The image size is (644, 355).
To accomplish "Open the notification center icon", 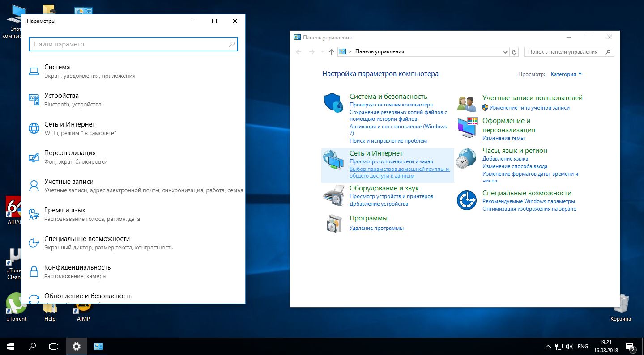I will (x=631, y=347).
